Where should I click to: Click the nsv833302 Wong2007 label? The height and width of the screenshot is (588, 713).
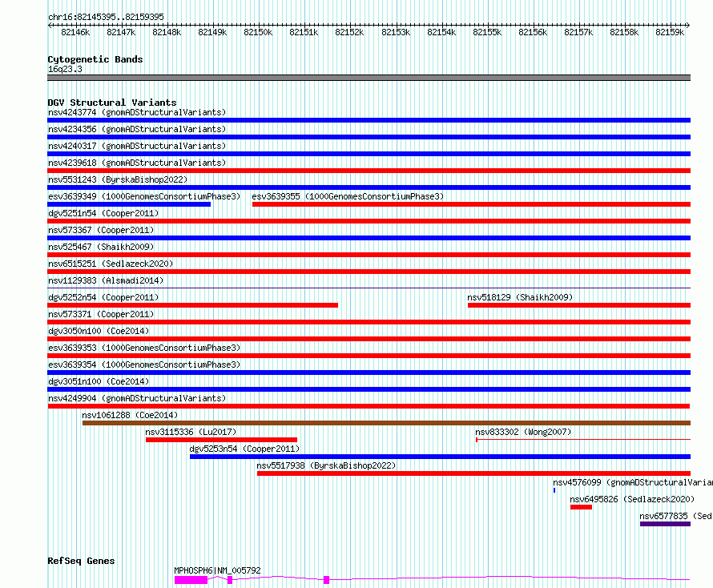pos(523,432)
